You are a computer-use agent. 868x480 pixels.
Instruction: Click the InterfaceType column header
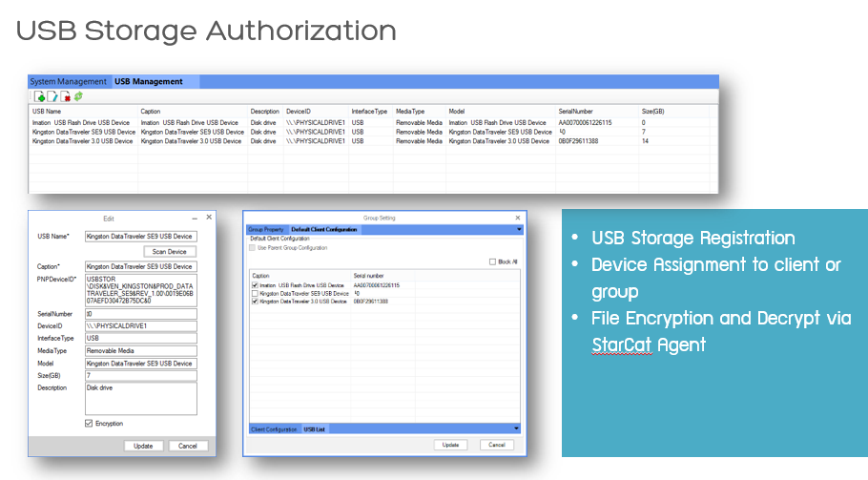[x=369, y=112]
